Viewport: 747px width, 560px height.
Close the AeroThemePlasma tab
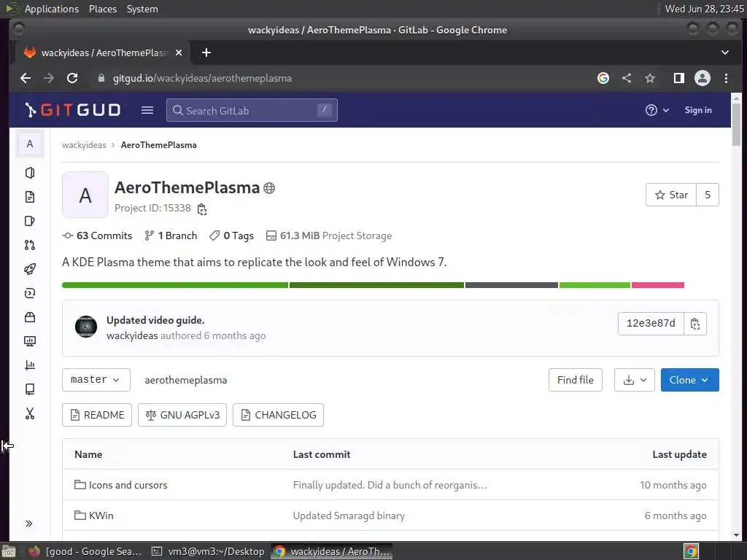click(179, 52)
